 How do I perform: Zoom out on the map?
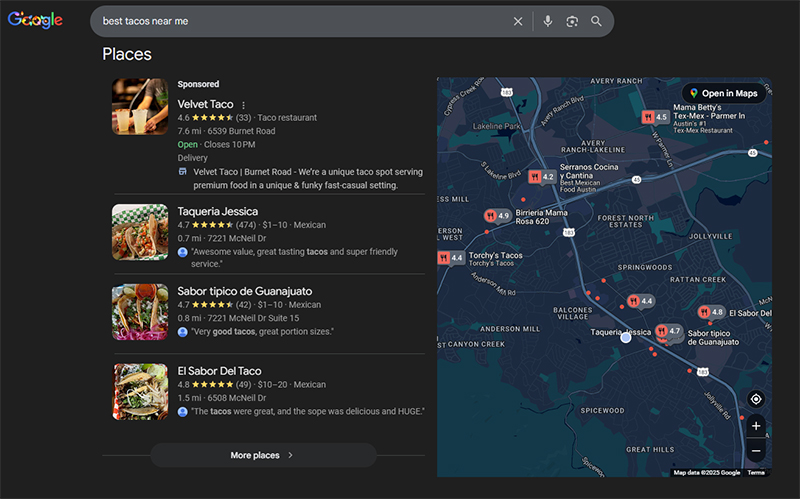(755, 450)
